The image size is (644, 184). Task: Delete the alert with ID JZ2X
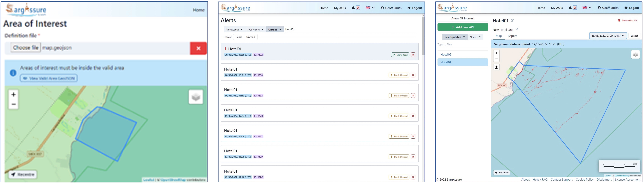click(413, 116)
